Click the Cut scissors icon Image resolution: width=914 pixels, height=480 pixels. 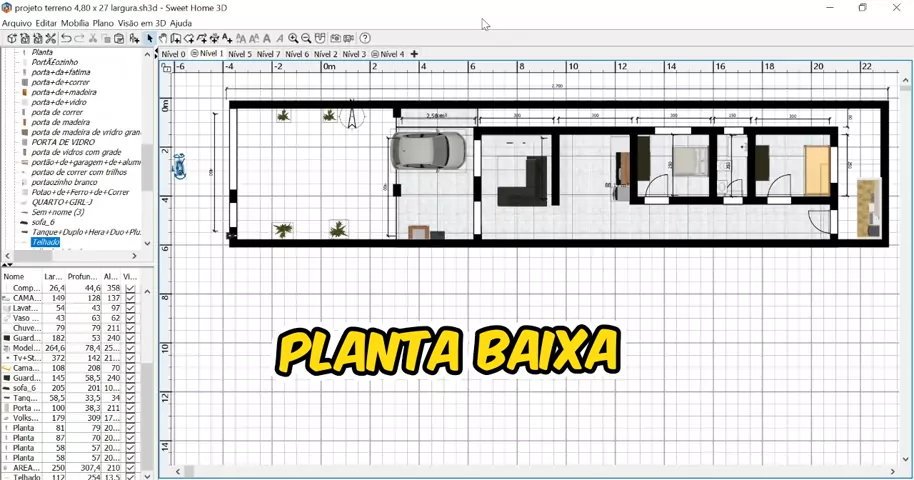click(93, 39)
